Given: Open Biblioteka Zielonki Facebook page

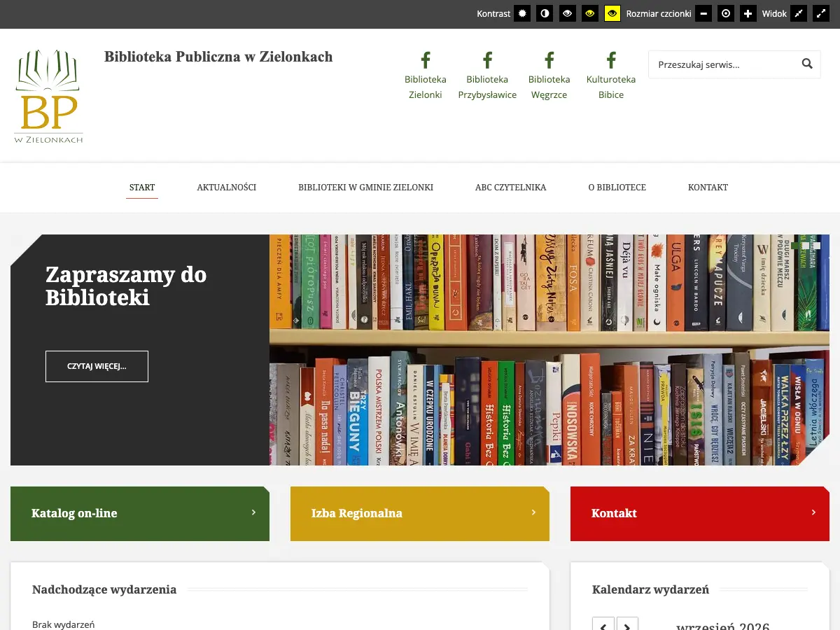Looking at the screenshot, I should pyautogui.click(x=426, y=76).
